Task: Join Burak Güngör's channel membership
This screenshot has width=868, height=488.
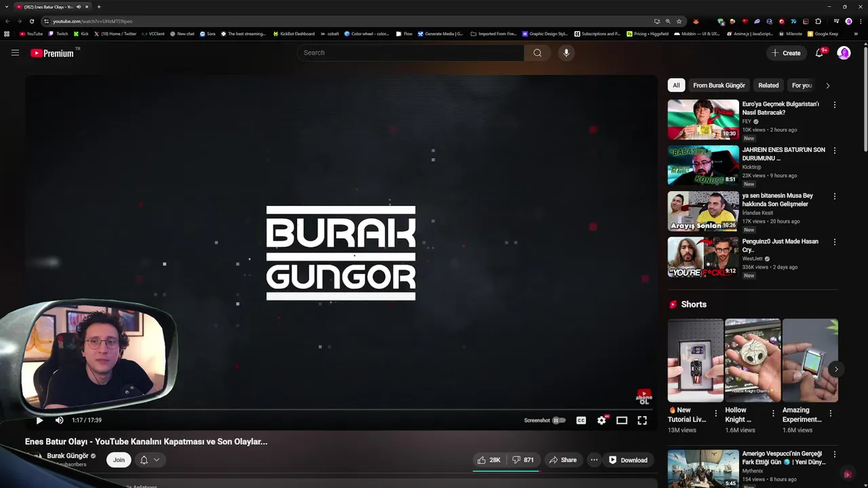Action: click(119, 460)
